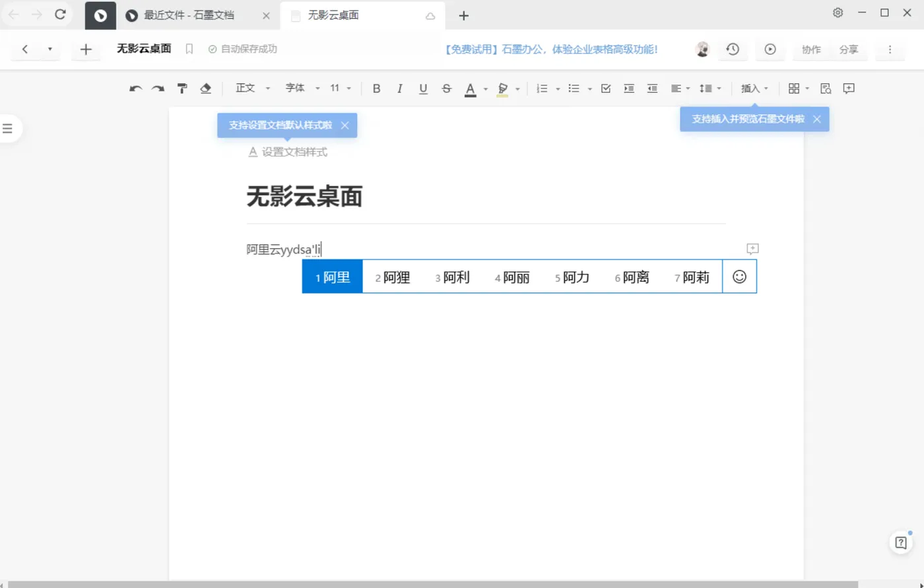Viewport: 924px width, 588px height.
Task: Click the 协作 collaborate button
Action: coord(811,49)
